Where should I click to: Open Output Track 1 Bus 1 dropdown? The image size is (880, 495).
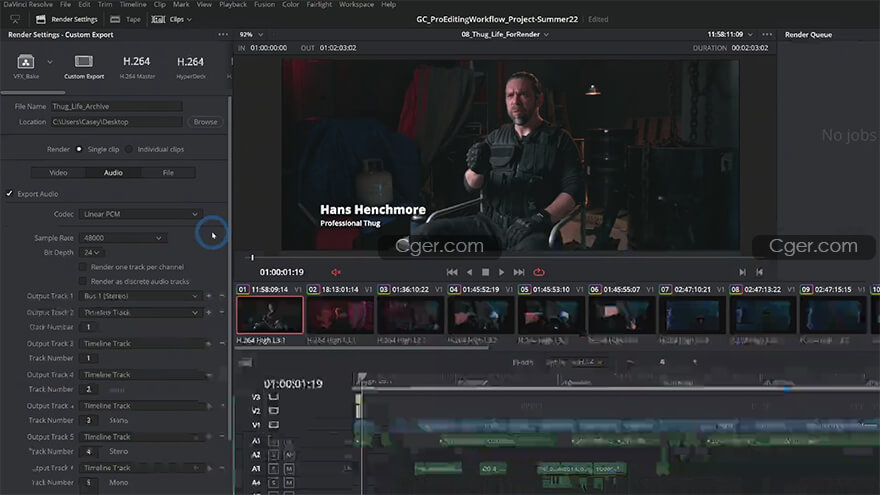click(140, 296)
